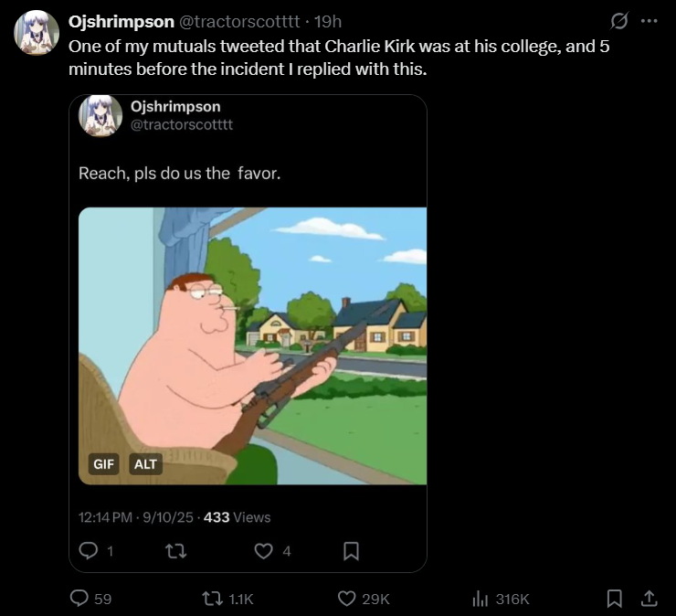Viewport: 676px width, 616px height.
Task: Click the GIF badge on the image
Action: tap(104, 463)
